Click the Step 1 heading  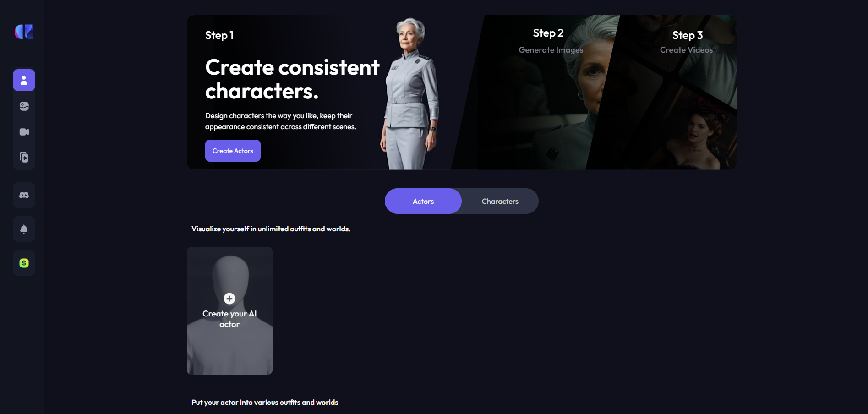click(x=219, y=35)
